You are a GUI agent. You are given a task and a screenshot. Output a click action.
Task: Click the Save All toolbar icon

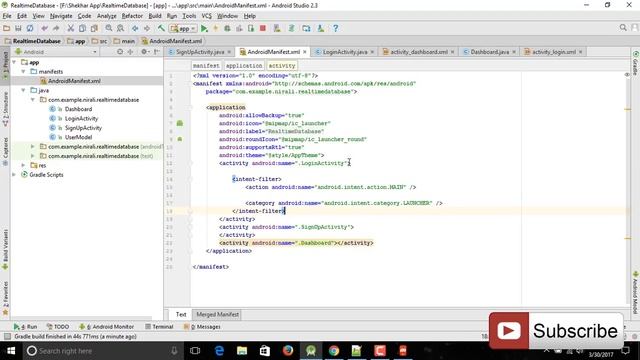(18, 28)
